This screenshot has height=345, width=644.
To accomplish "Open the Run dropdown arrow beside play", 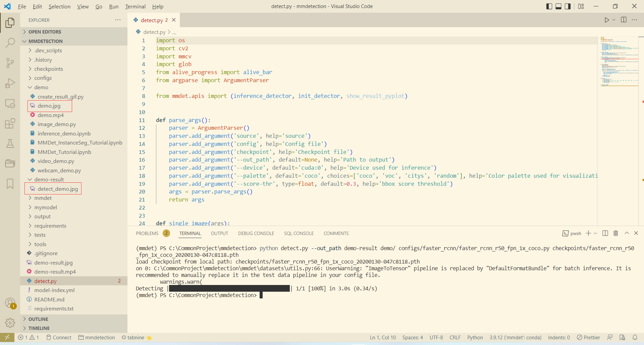I will (614, 20).
